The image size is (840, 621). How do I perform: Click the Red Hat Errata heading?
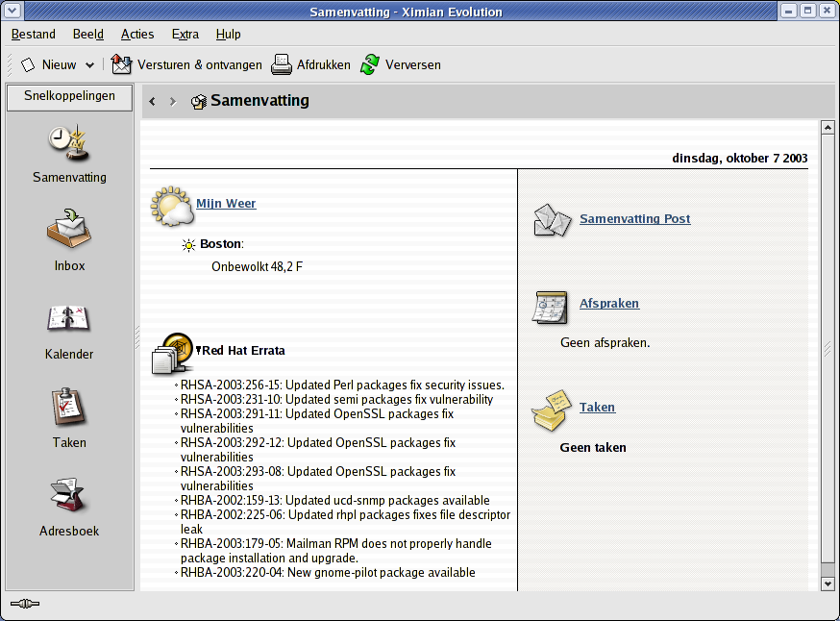click(243, 351)
